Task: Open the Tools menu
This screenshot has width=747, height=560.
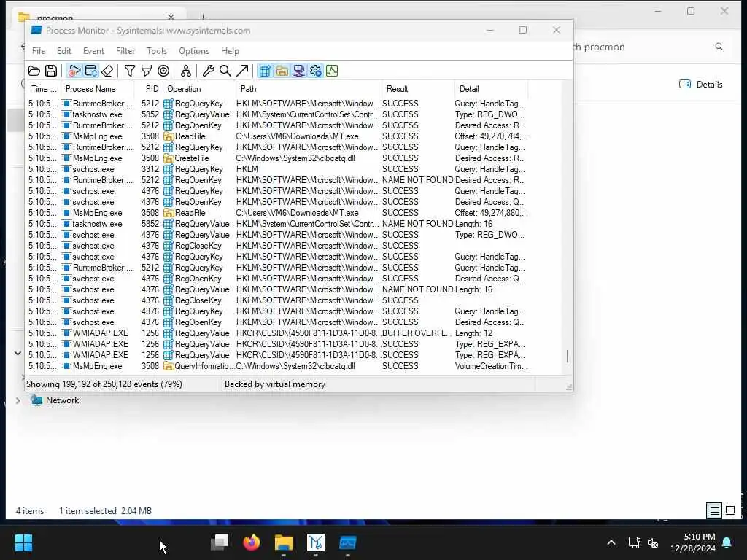Action: (x=157, y=51)
